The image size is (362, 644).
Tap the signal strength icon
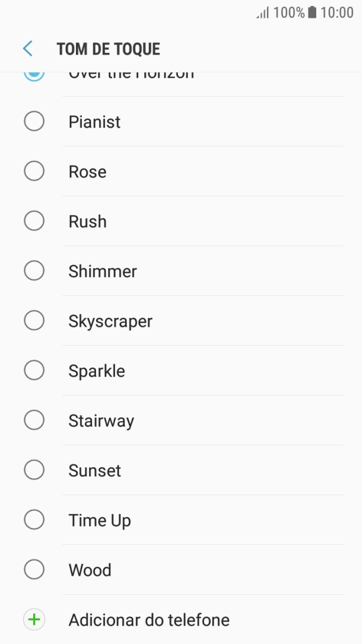[x=262, y=12]
